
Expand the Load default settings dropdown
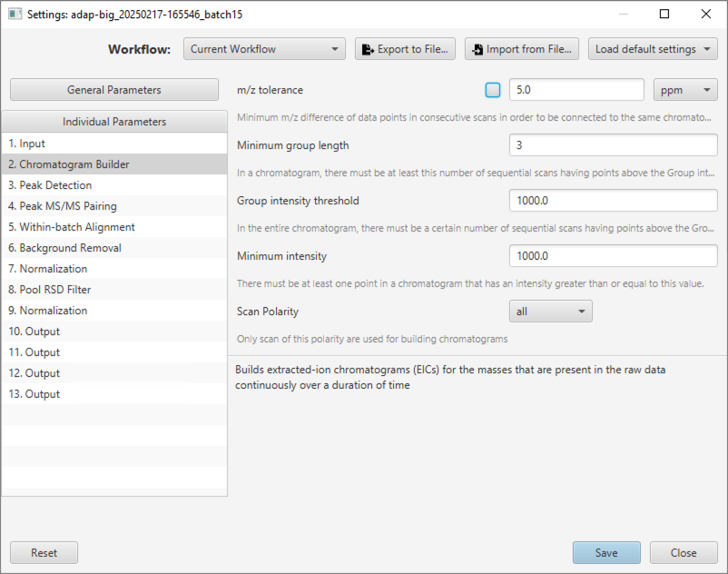[x=653, y=49]
